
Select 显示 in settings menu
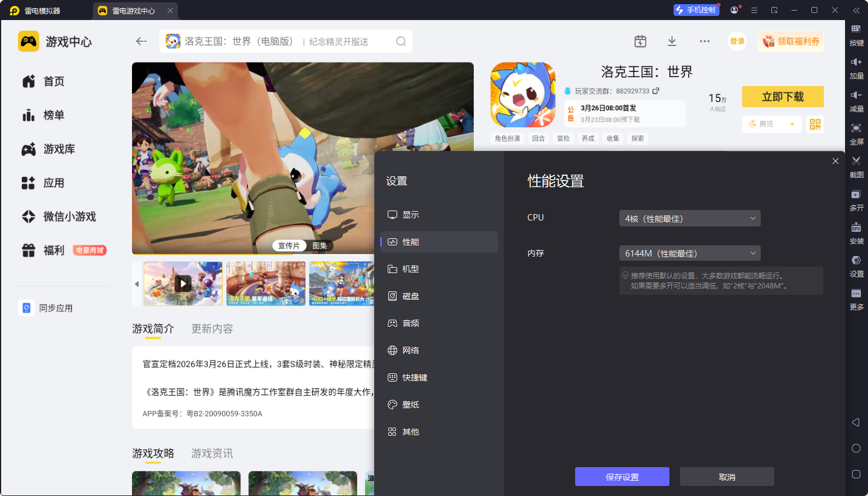[410, 215]
